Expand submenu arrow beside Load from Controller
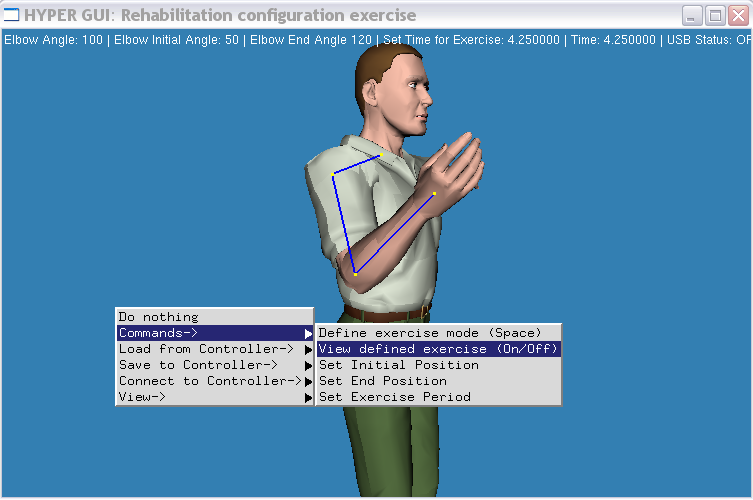 (308, 350)
